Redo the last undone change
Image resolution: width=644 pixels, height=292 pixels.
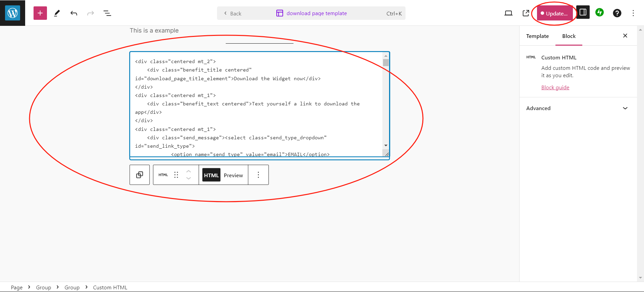(x=91, y=13)
